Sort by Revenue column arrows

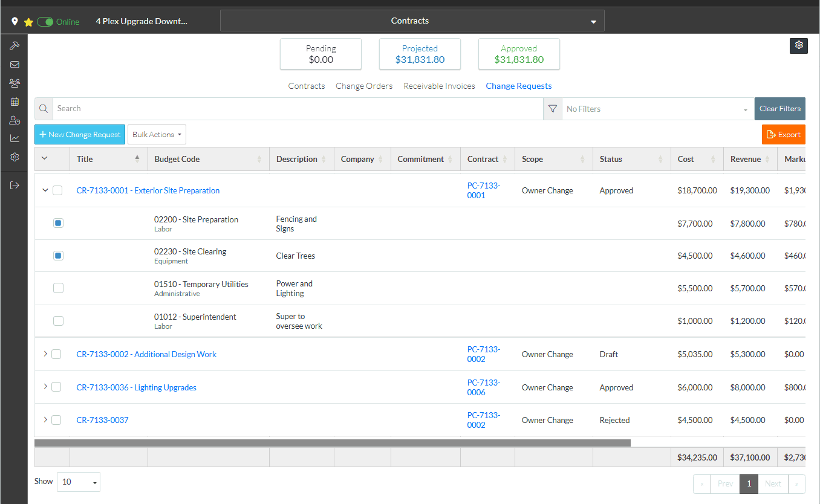click(x=767, y=159)
